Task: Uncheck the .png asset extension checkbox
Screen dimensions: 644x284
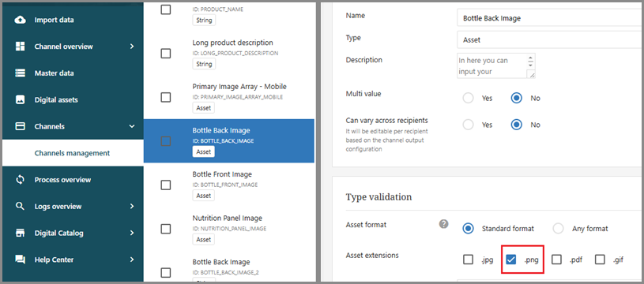Action: point(511,260)
